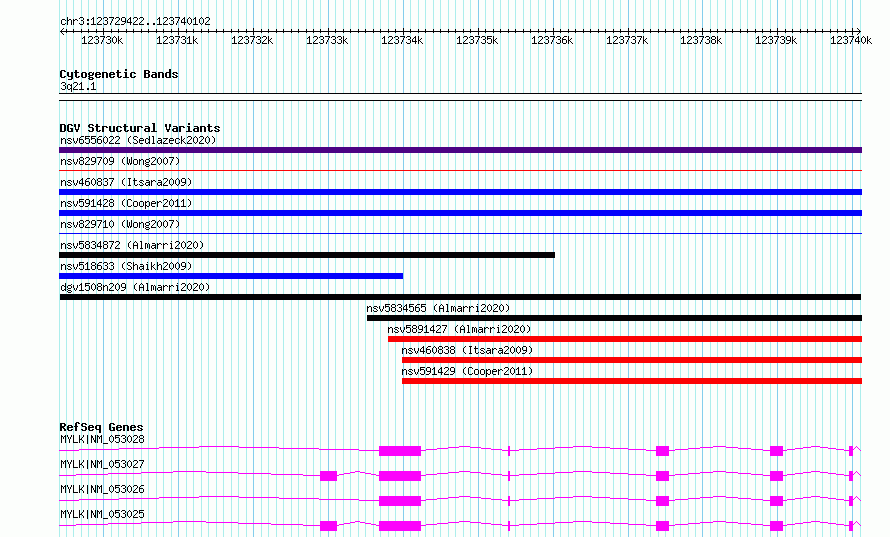Click the blue nsv591428 variant bar
The height and width of the screenshot is (537, 890).
pos(460,213)
